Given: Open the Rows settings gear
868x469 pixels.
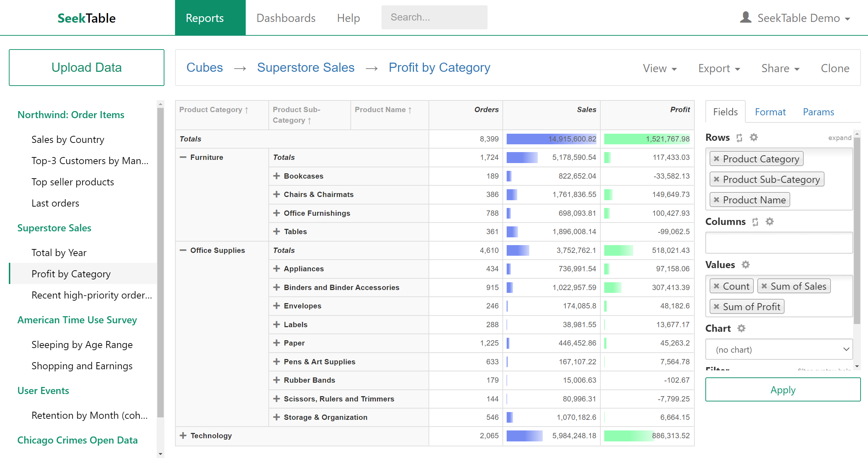Looking at the screenshot, I should (x=753, y=138).
